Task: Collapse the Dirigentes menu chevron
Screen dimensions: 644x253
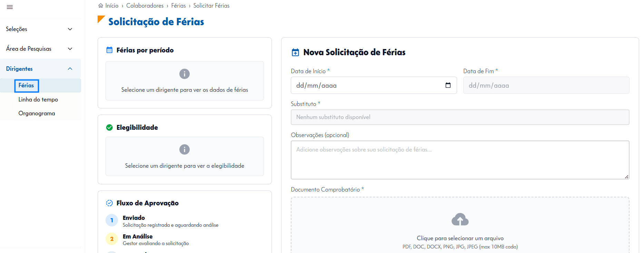Action: pyautogui.click(x=70, y=69)
